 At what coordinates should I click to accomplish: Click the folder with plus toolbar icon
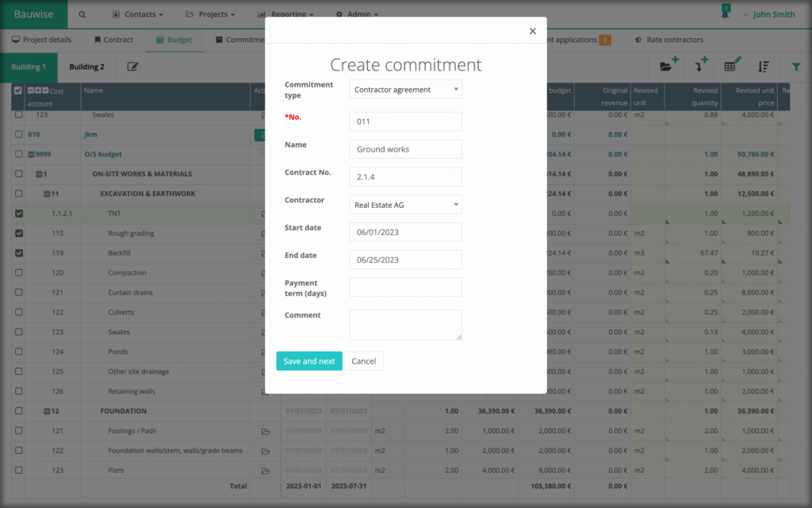[668, 65]
